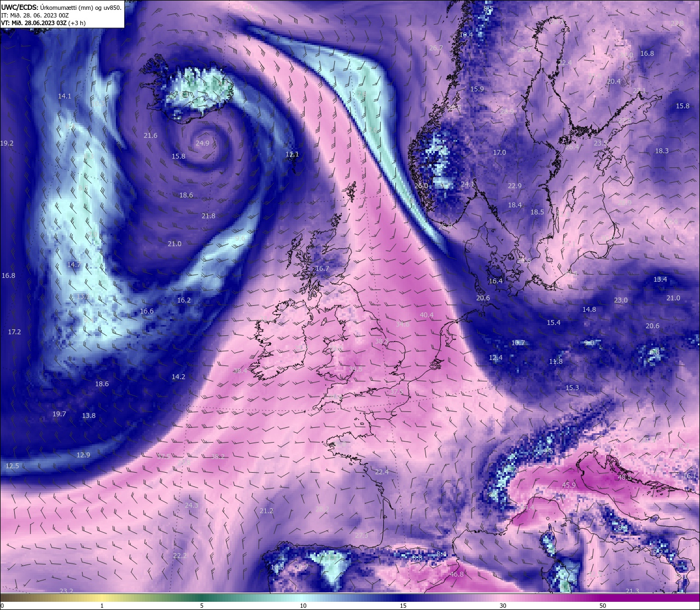Click the 19.2 value on the left edge

(x=7, y=143)
